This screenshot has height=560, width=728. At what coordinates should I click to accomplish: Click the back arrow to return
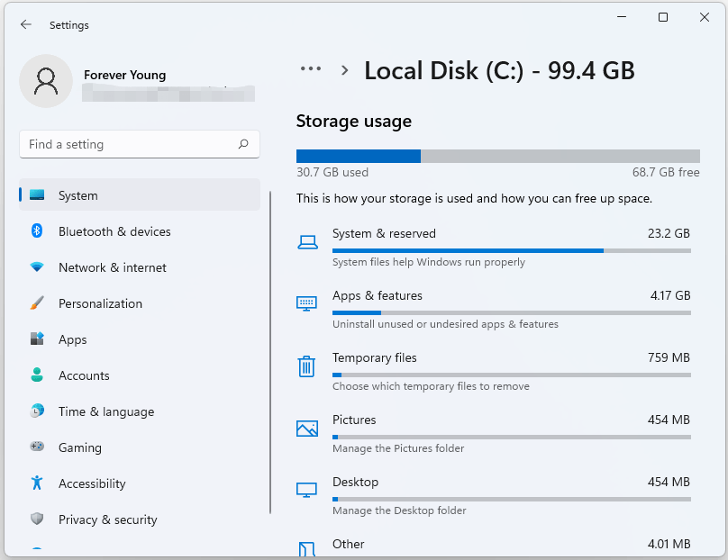pos(25,24)
